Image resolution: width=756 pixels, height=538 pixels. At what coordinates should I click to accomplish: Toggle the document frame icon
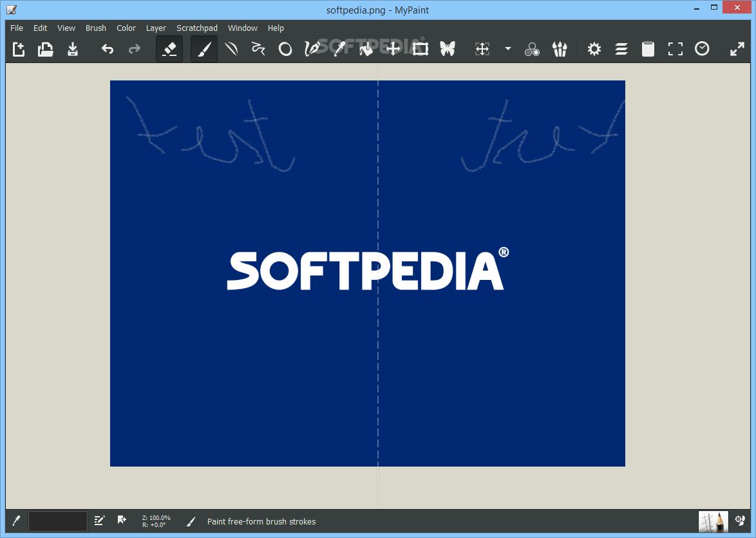click(x=676, y=49)
